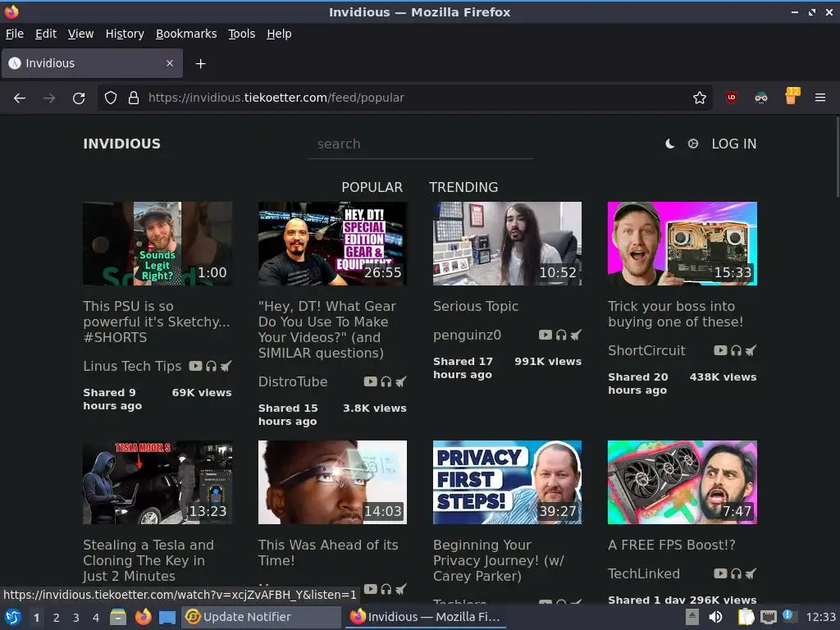Open audio mode for TechLinked video

pyautogui.click(x=736, y=573)
